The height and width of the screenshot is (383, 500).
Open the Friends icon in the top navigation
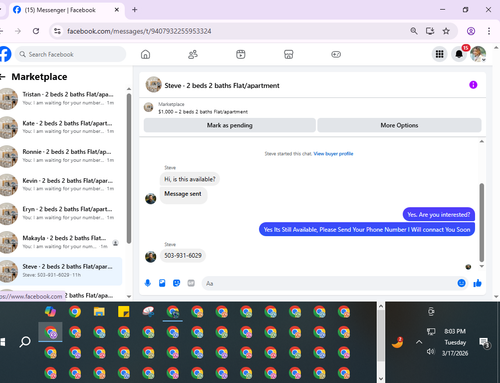[193, 54]
